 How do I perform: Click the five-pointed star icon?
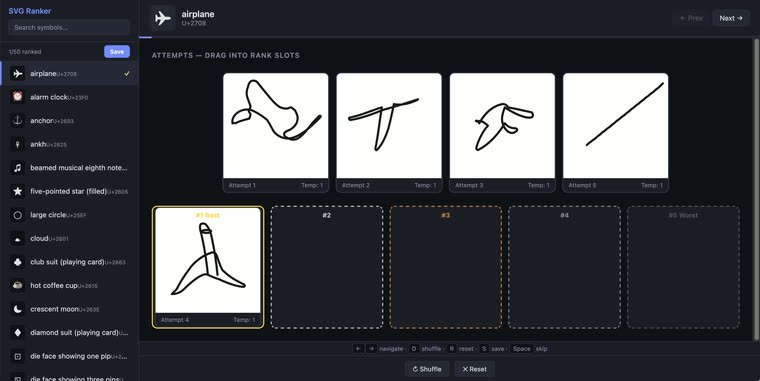[17, 191]
